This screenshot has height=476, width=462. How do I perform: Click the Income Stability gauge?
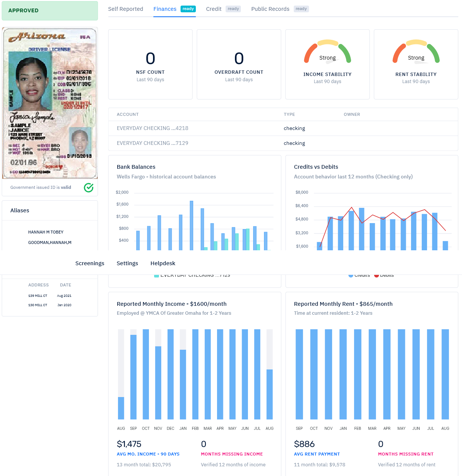(x=328, y=52)
